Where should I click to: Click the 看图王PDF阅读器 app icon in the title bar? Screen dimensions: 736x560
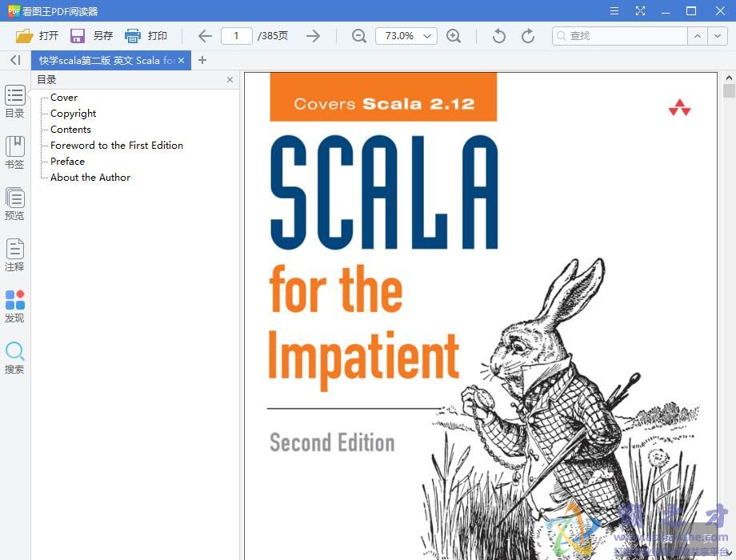14,10
